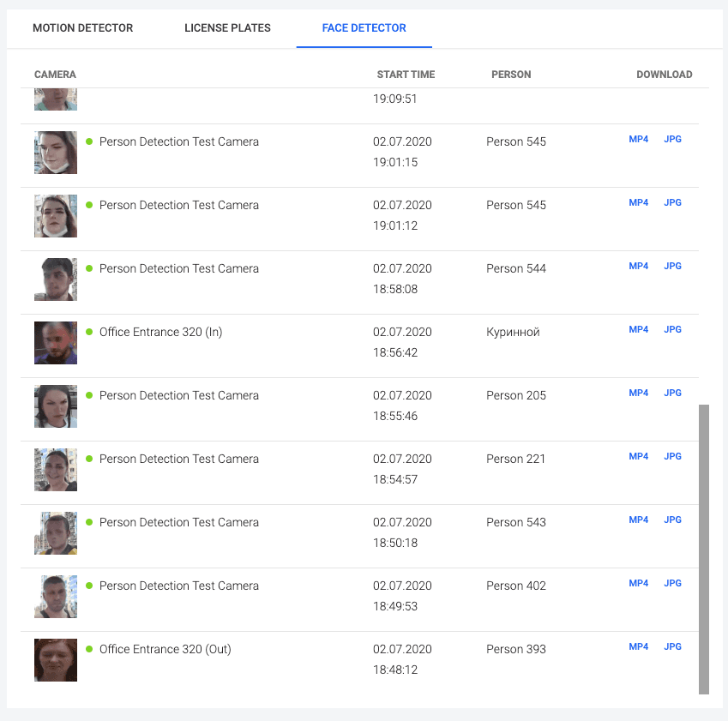Sort by the START TIME column header
This screenshot has width=728, height=721.
click(x=406, y=75)
